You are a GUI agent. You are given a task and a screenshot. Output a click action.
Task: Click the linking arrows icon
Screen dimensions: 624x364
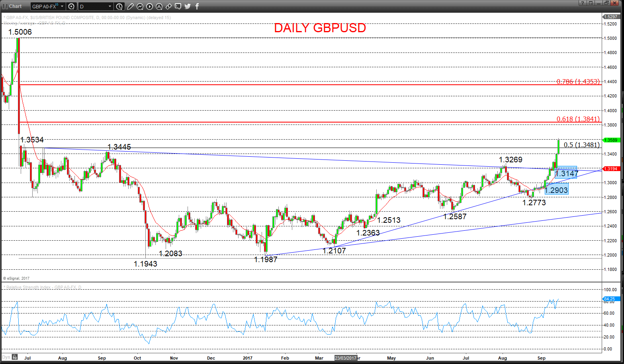[168, 6]
